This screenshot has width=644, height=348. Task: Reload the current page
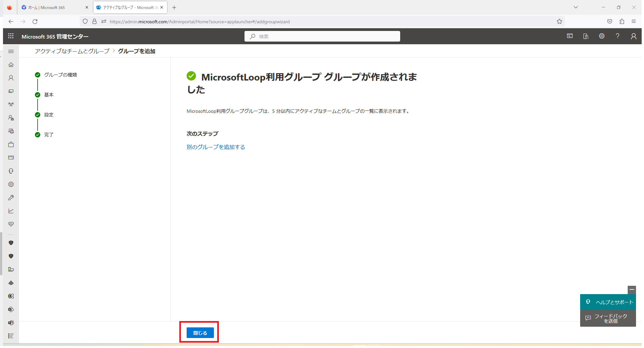(35, 22)
